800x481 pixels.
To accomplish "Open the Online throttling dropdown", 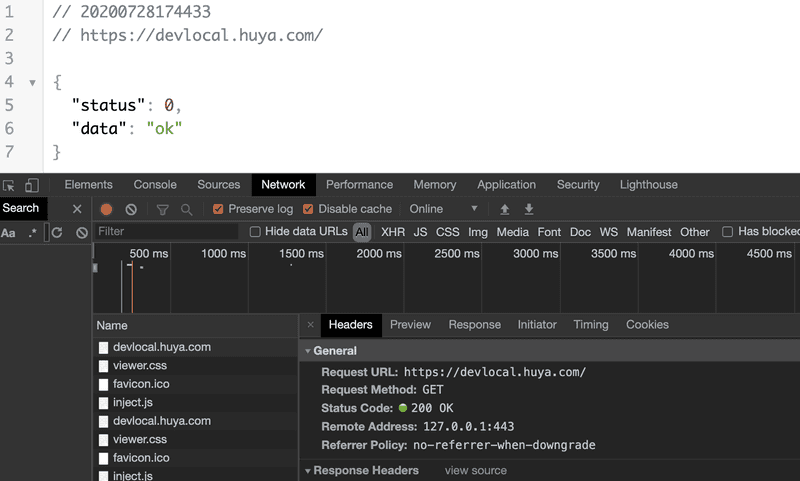I will pyautogui.click(x=443, y=209).
